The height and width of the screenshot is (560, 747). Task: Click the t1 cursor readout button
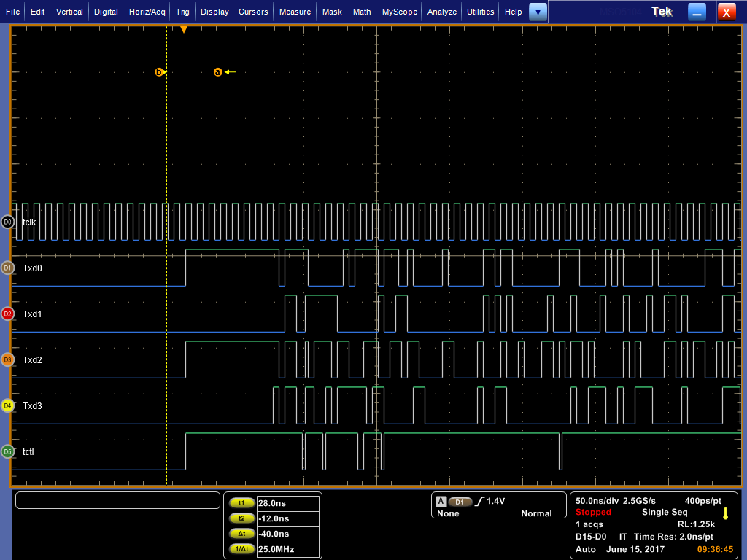tap(241, 503)
